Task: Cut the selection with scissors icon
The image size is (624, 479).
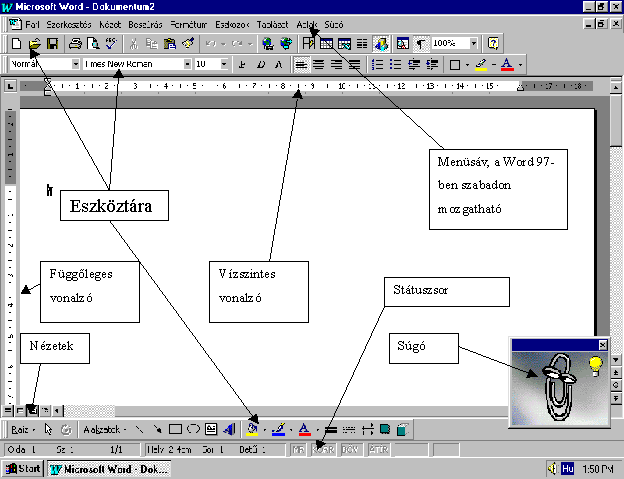Action: pos(134,43)
